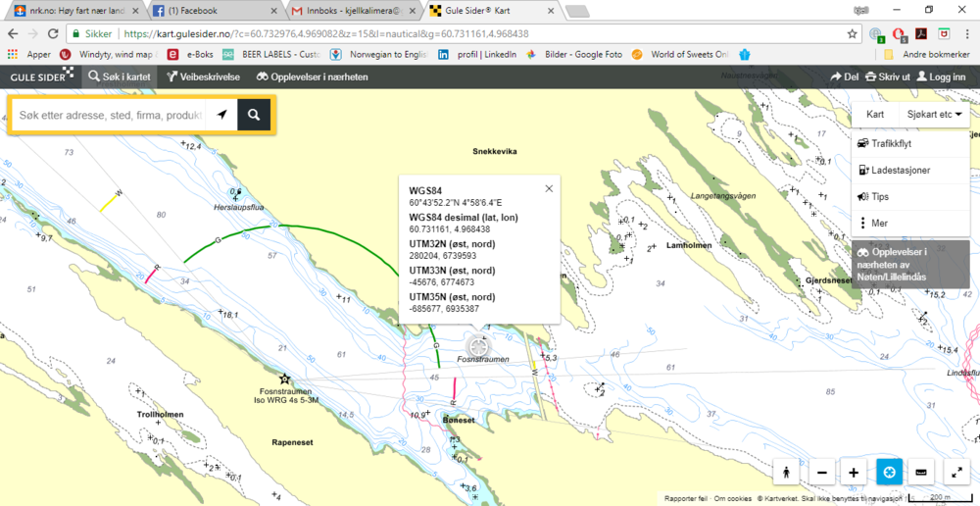The height and width of the screenshot is (506, 980).
Task: Click the Fosnstraumen light star symbol
Action: (x=284, y=378)
